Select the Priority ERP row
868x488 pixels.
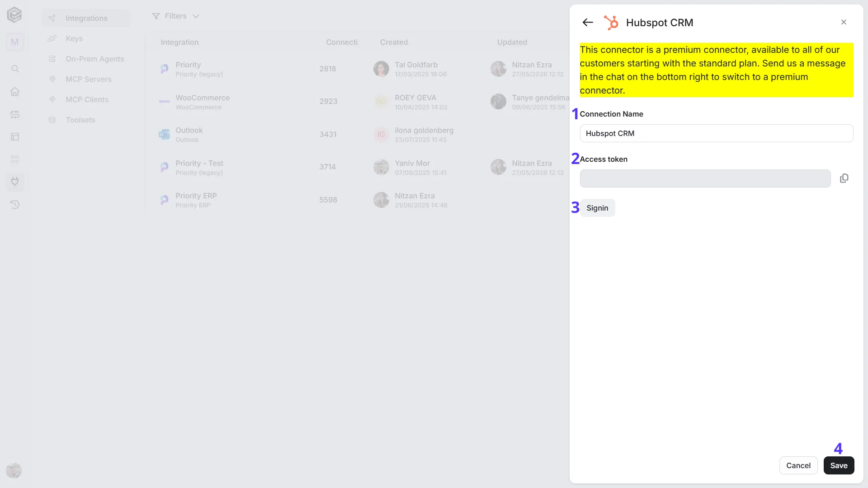[357, 200]
